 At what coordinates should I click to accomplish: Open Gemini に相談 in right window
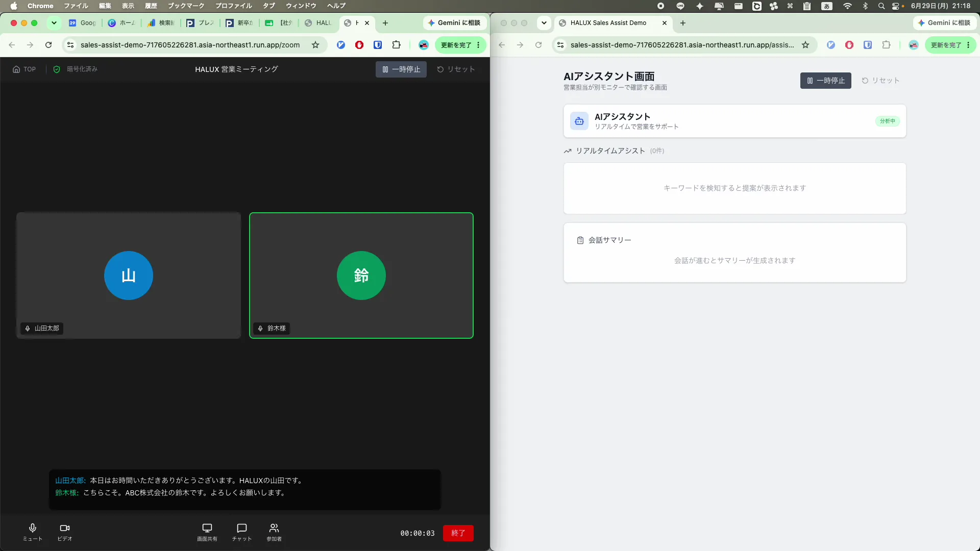(x=944, y=23)
